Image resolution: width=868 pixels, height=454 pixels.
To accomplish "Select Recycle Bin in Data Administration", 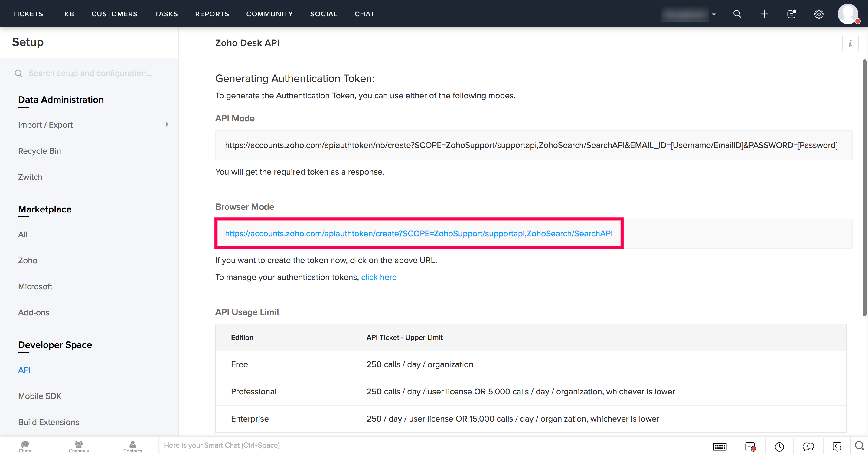I will pos(39,151).
